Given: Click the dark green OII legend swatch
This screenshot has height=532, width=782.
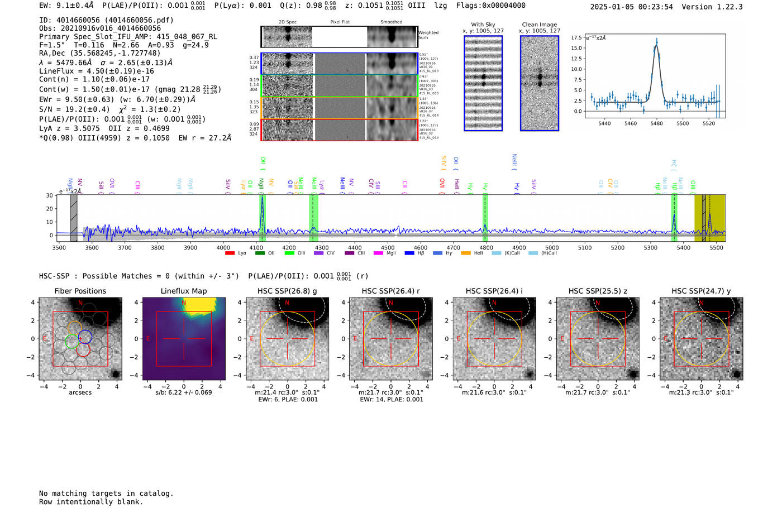Looking at the screenshot, I should point(259,253).
